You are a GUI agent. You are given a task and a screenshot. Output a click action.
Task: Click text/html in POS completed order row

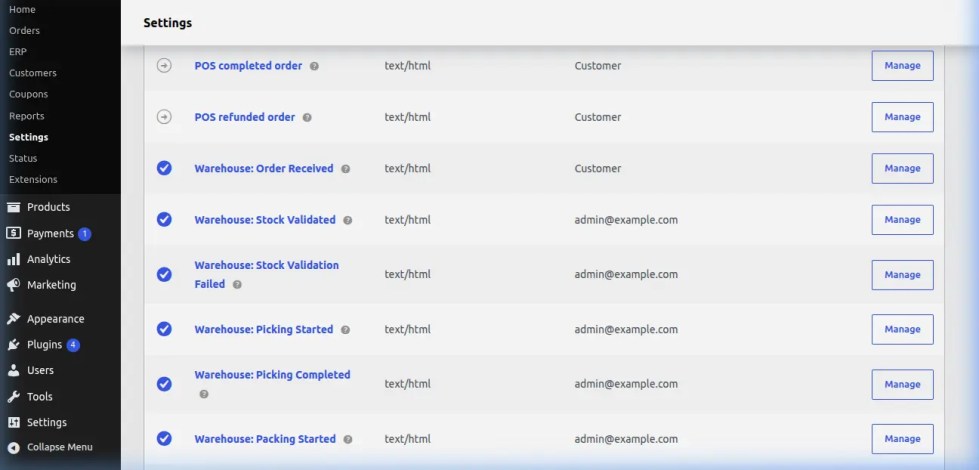[407, 66]
